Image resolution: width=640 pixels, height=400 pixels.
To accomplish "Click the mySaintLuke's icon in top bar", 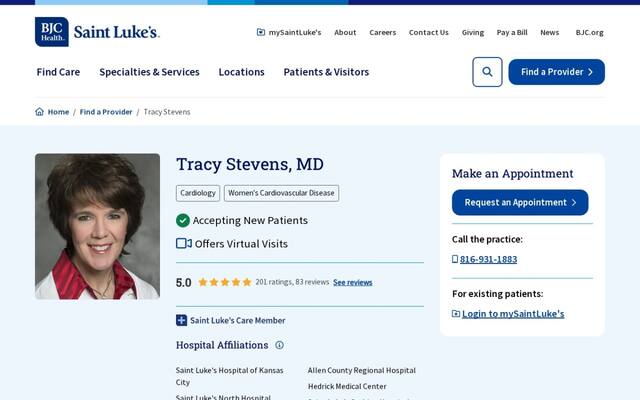I will point(261,32).
